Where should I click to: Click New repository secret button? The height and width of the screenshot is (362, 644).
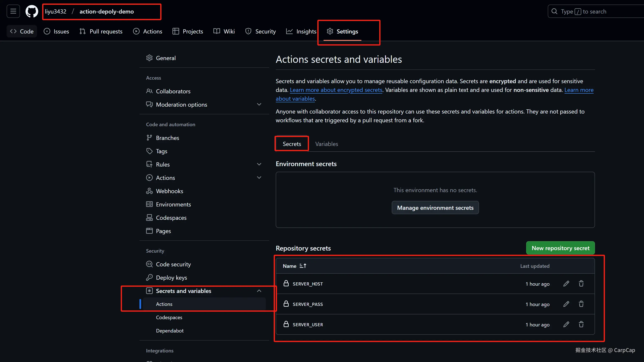(560, 248)
